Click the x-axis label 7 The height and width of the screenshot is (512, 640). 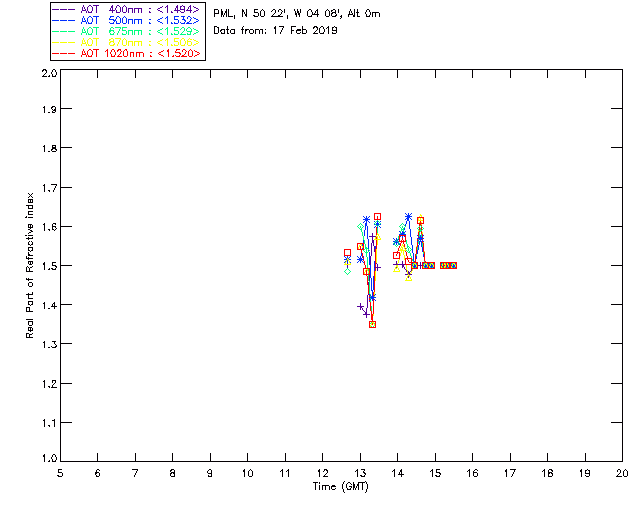click(135, 473)
